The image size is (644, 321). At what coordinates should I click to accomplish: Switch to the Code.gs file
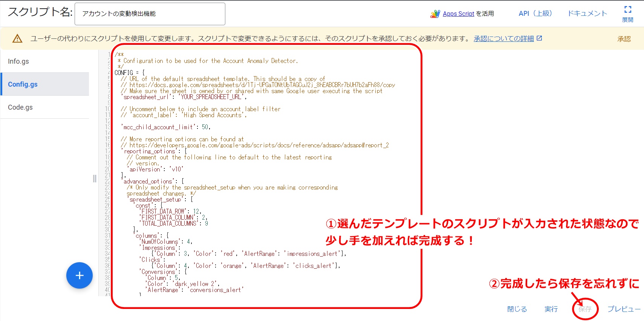pos(20,107)
